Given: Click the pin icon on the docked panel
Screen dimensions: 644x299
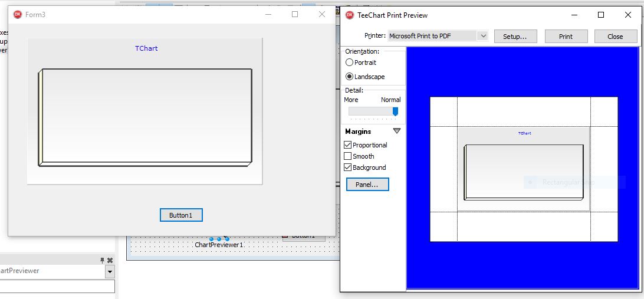Looking at the screenshot, I should pyautogui.click(x=102, y=260).
